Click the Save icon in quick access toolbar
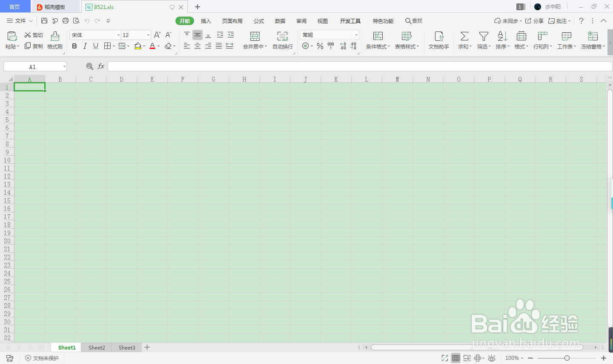The height and width of the screenshot is (364, 613). click(x=44, y=21)
